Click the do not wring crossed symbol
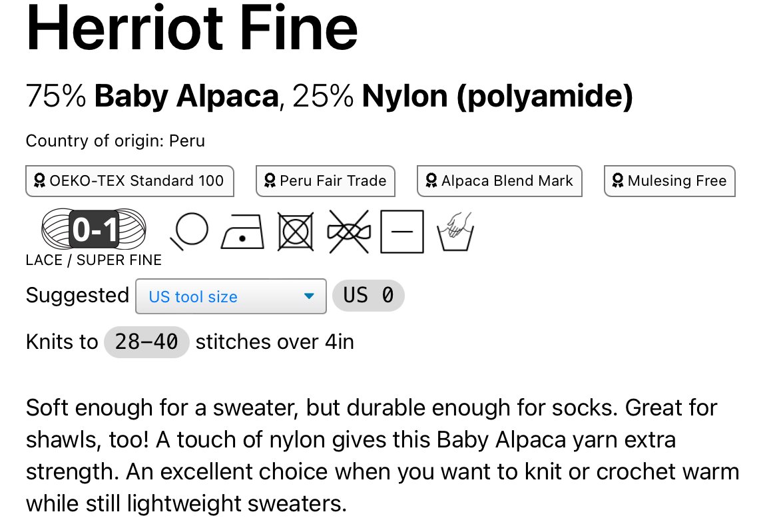Screen dimensions: 779x532 (x=349, y=232)
